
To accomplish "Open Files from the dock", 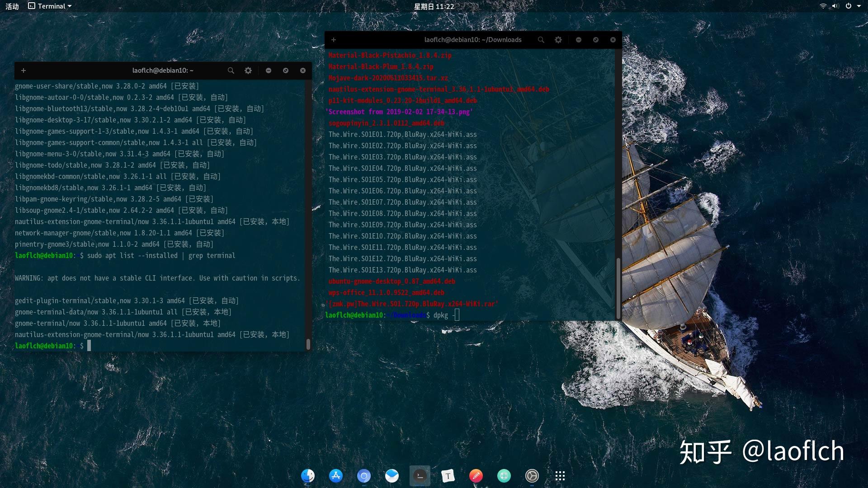I will tap(308, 476).
